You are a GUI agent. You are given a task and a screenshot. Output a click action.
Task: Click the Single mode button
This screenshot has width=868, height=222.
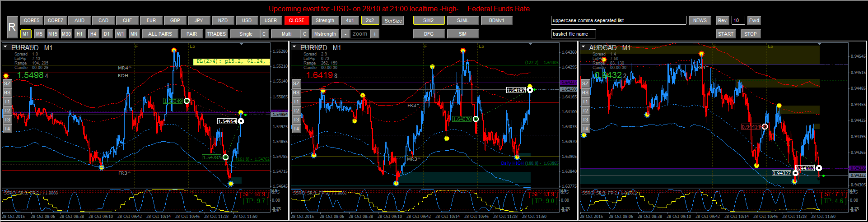(x=246, y=34)
